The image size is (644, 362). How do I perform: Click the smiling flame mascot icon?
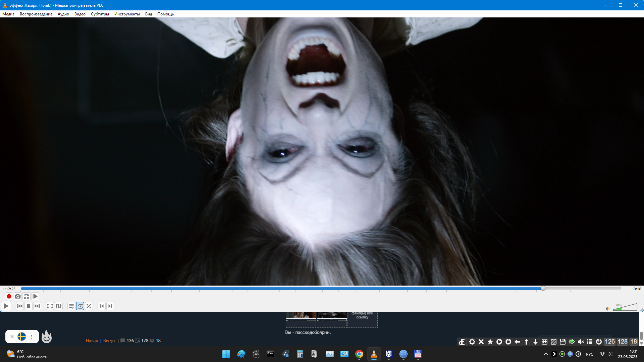(47, 337)
